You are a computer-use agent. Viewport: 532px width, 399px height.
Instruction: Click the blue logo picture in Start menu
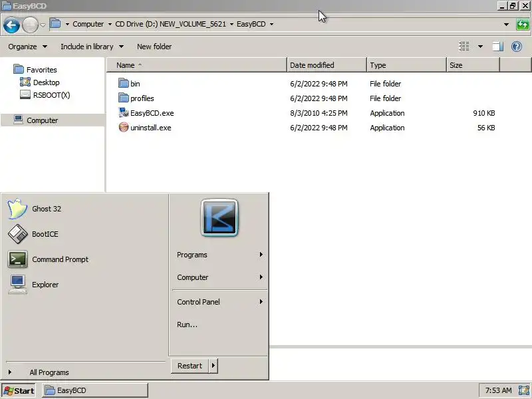point(219,217)
